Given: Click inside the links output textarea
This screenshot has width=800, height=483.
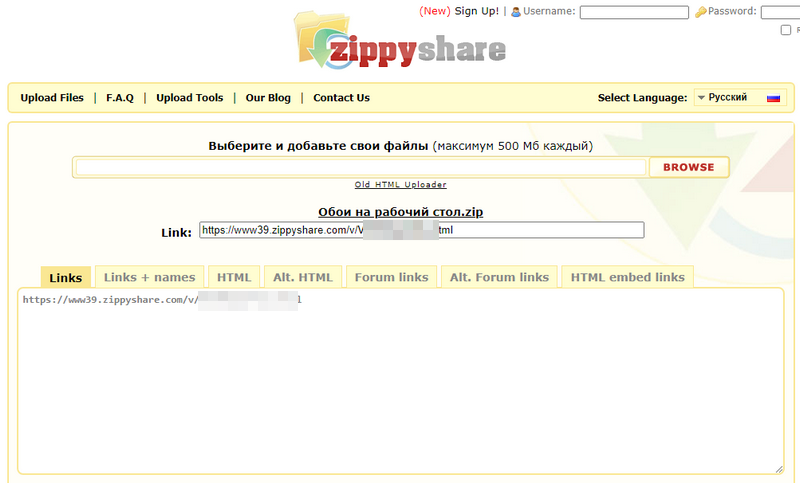Looking at the screenshot, I should point(401,382).
